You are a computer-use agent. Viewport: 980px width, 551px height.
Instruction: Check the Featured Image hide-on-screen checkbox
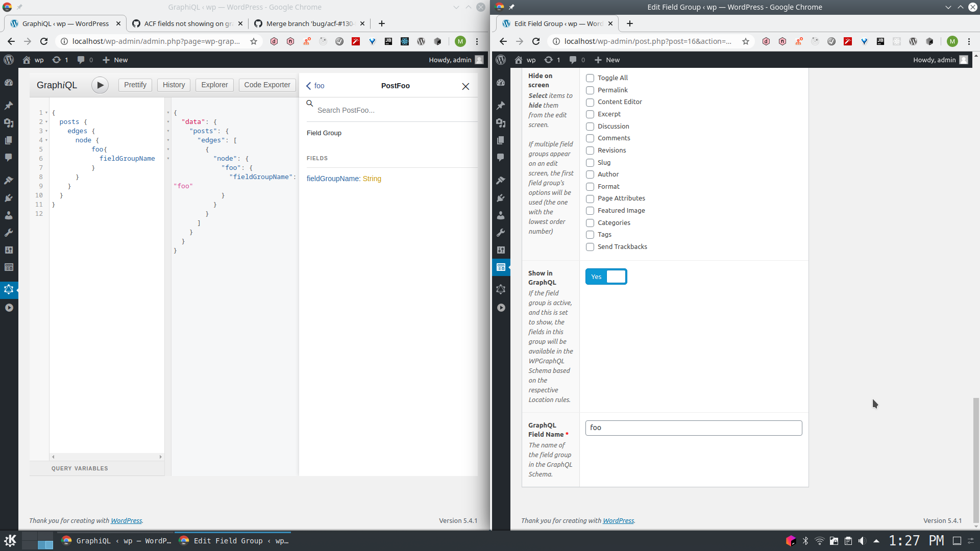(590, 211)
